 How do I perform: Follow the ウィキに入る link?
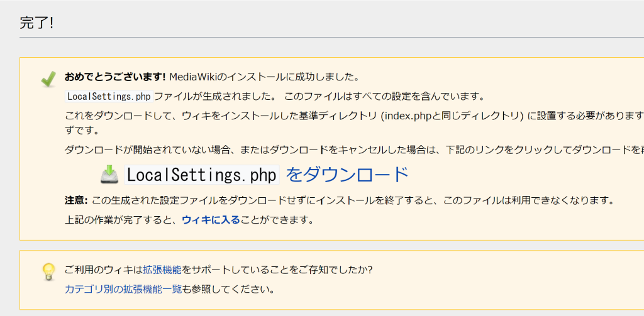coord(211,220)
